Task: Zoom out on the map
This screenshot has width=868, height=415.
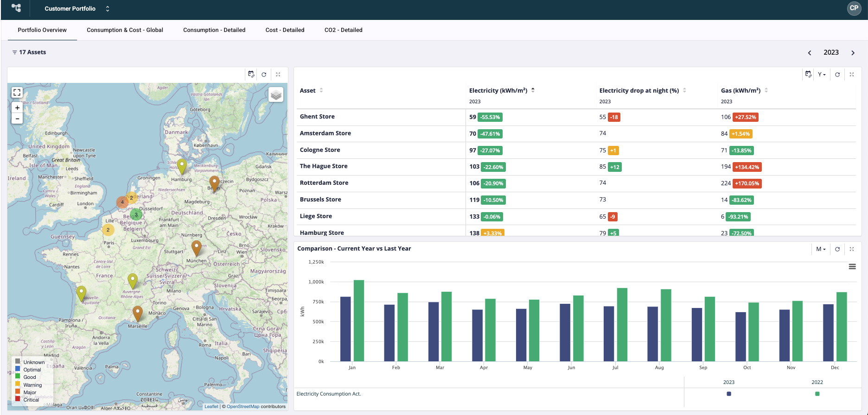Action: coord(17,119)
